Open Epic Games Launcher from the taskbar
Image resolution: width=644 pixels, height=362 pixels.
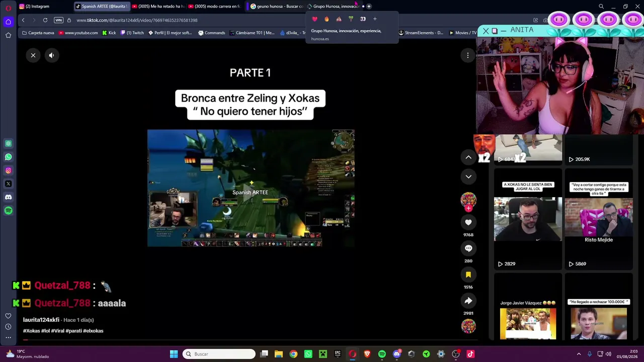pos(338,354)
